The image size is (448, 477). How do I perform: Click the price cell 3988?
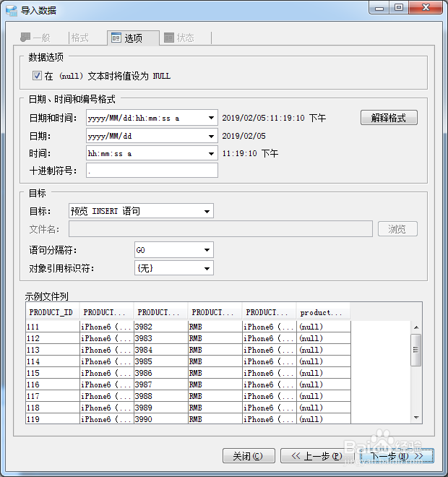tap(161, 396)
